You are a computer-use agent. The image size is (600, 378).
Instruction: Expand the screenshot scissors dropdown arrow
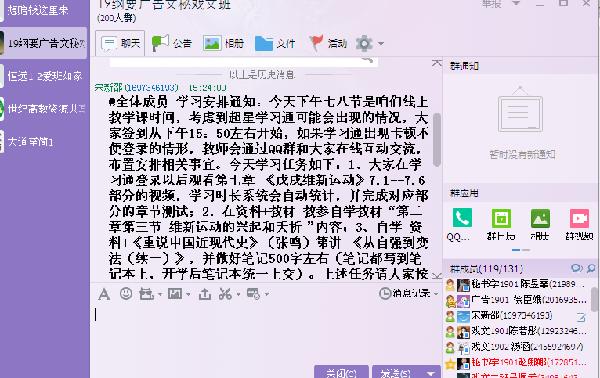click(238, 294)
